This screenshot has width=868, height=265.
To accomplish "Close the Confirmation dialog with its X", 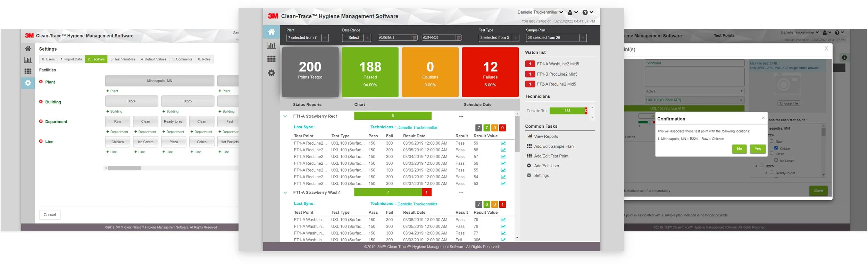I will [763, 118].
